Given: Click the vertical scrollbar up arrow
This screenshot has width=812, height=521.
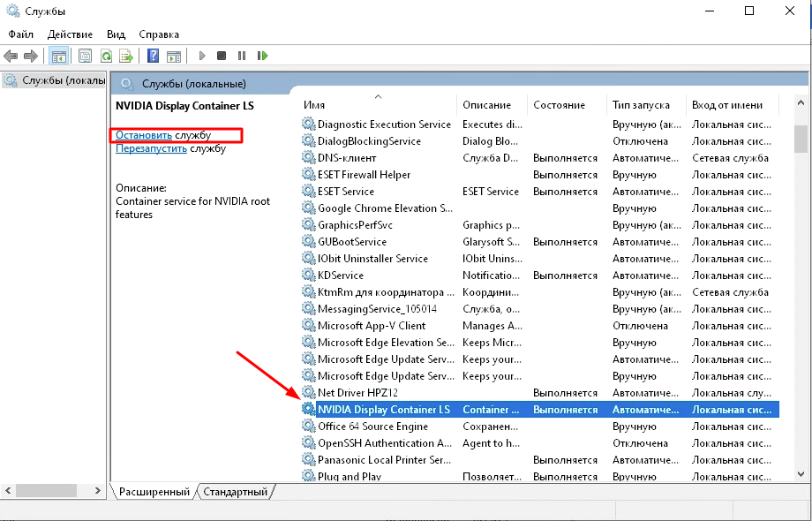Looking at the screenshot, I should pyautogui.click(x=801, y=103).
